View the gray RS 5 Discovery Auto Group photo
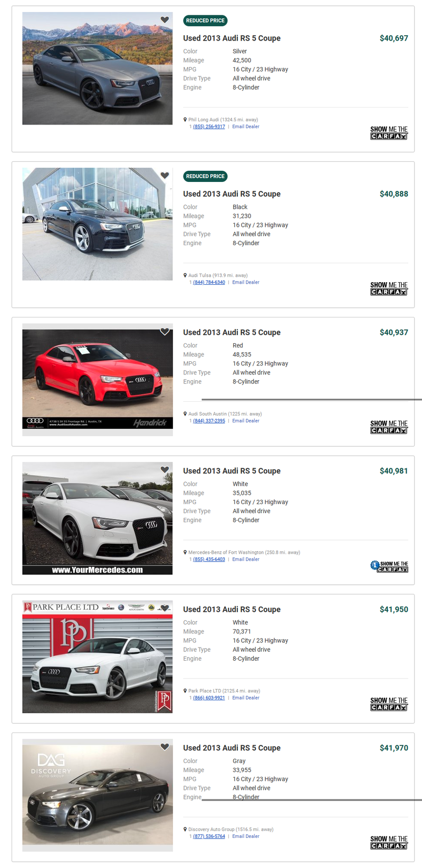 [97, 795]
